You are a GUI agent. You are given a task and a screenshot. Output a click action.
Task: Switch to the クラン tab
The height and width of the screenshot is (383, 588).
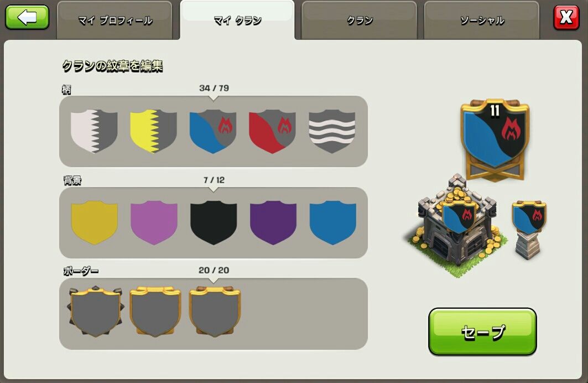359,20
